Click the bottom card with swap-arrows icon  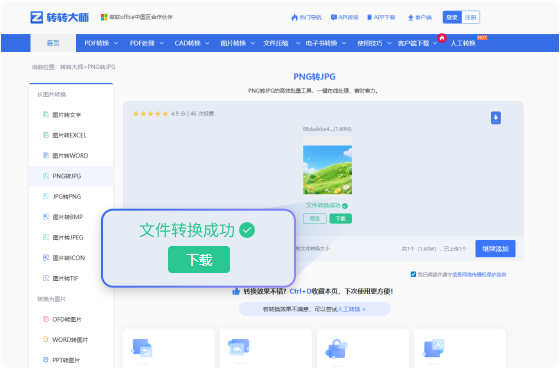[169, 348]
